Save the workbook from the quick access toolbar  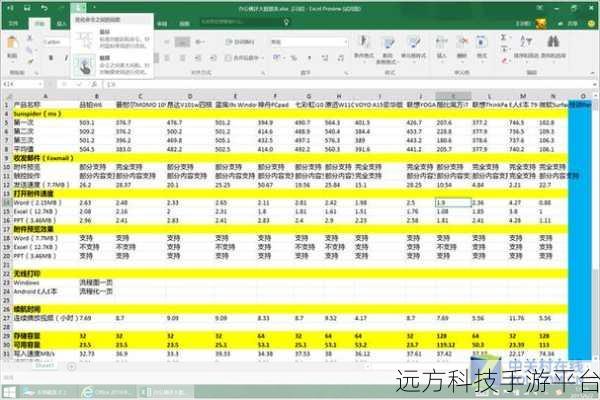click(x=26, y=8)
